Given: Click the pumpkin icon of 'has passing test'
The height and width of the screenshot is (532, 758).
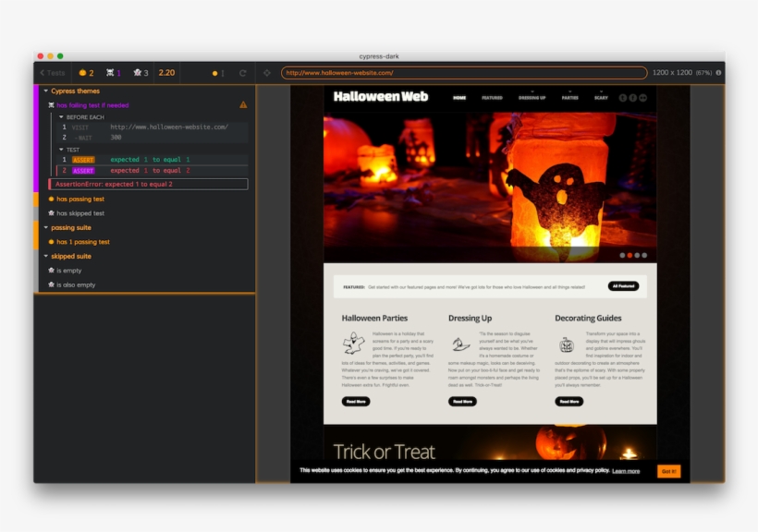Looking at the screenshot, I should pyautogui.click(x=51, y=199).
